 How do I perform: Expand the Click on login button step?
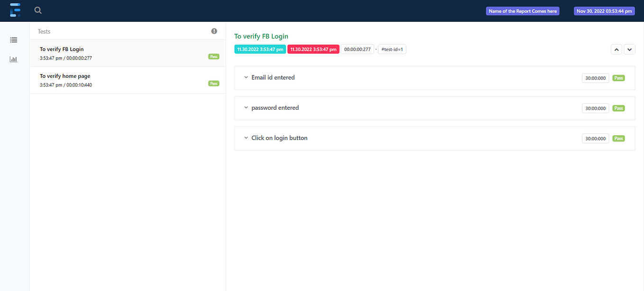click(x=246, y=138)
